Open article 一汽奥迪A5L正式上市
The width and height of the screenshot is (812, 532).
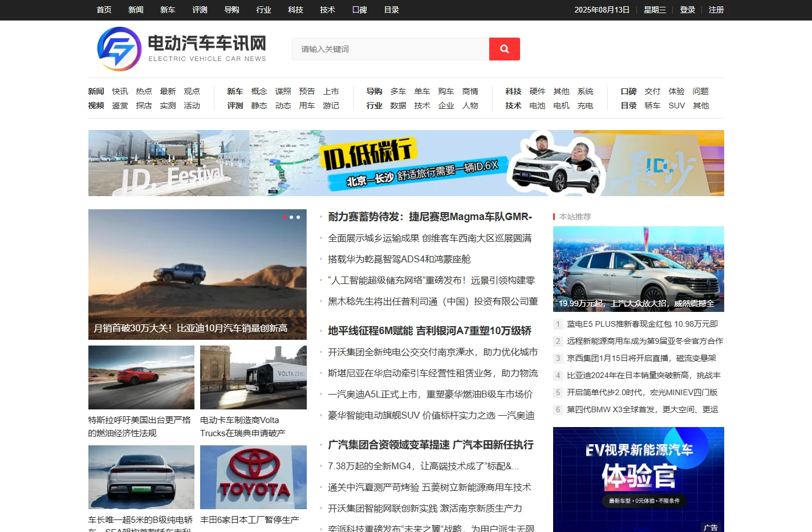[x=431, y=394]
